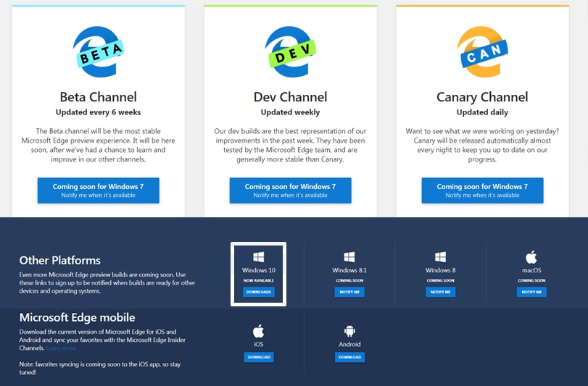The height and width of the screenshot is (386, 588).
Task: Click the Other Platforms heading
Action: (x=60, y=260)
